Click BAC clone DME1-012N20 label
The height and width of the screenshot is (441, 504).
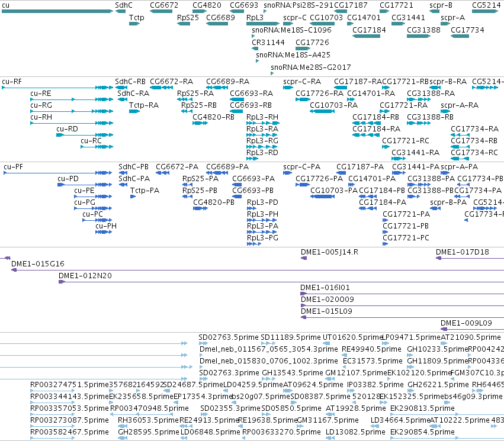85,276
